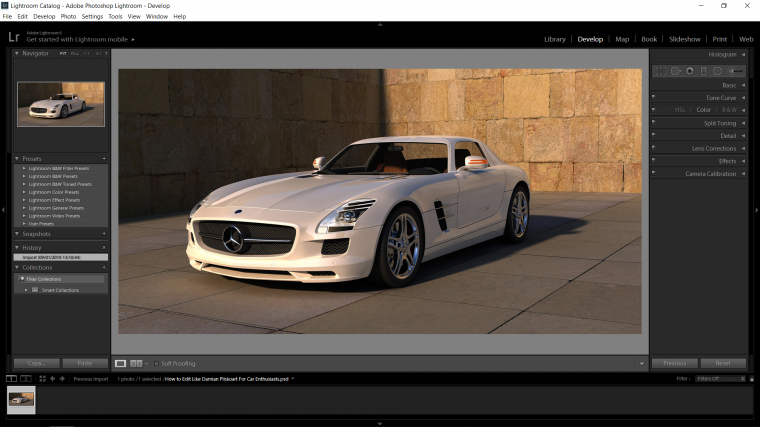This screenshot has width=760, height=427.
Task: Collapse the Navigator panel triangle
Action: click(17, 53)
